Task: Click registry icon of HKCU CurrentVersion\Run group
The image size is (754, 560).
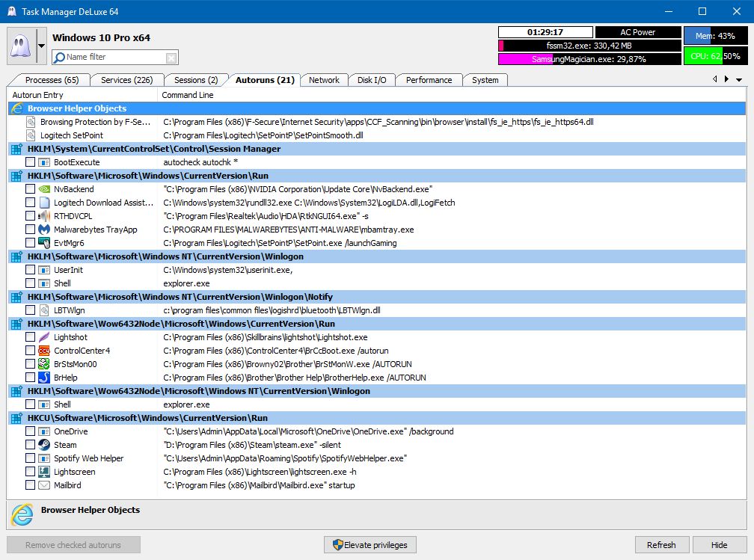Action: [x=16, y=418]
